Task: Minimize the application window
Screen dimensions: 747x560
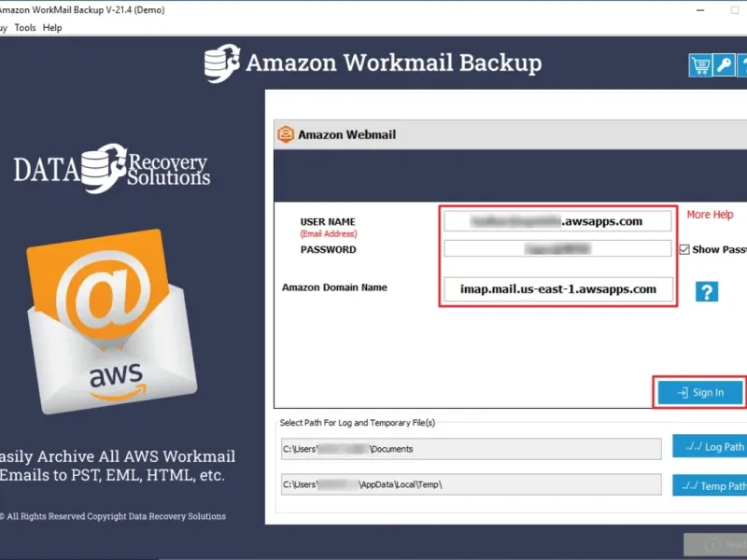Action: (700, 10)
